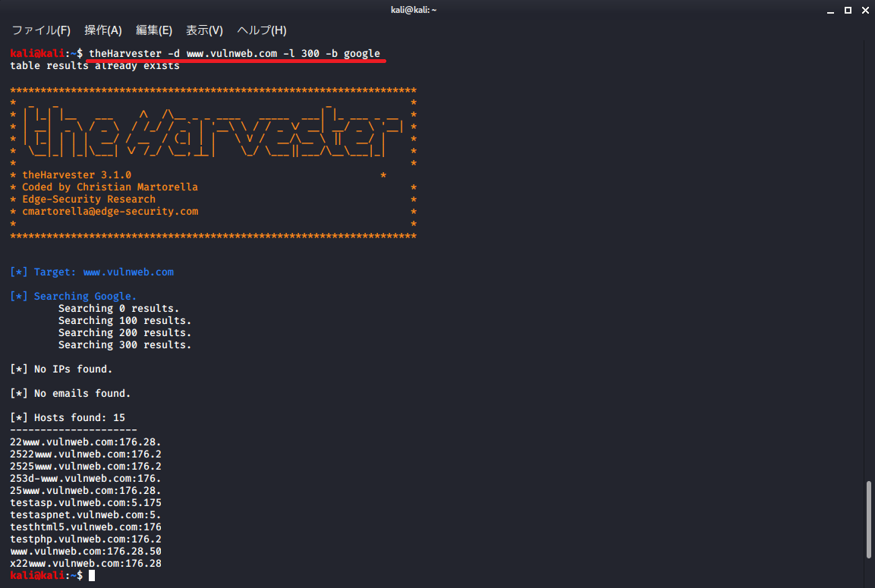Open the 操作(A) menu
The width and height of the screenshot is (875, 588).
tap(102, 30)
